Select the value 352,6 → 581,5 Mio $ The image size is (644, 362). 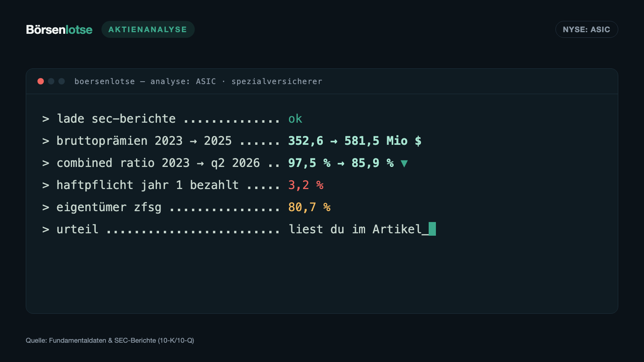(x=355, y=141)
